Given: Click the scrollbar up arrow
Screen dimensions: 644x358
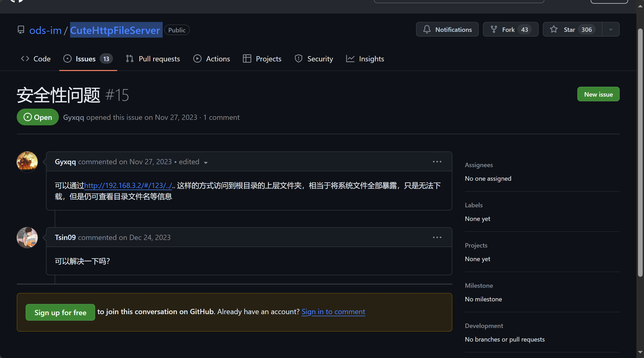Looking at the screenshot, I should pos(640,6).
